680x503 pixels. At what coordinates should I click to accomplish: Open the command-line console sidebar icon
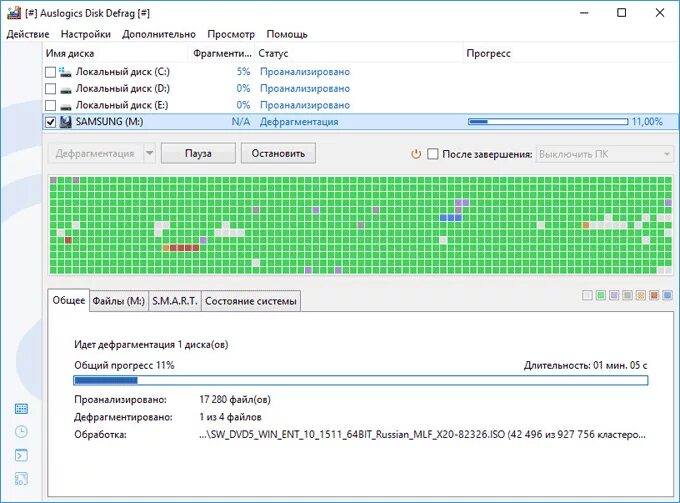[21, 455]
